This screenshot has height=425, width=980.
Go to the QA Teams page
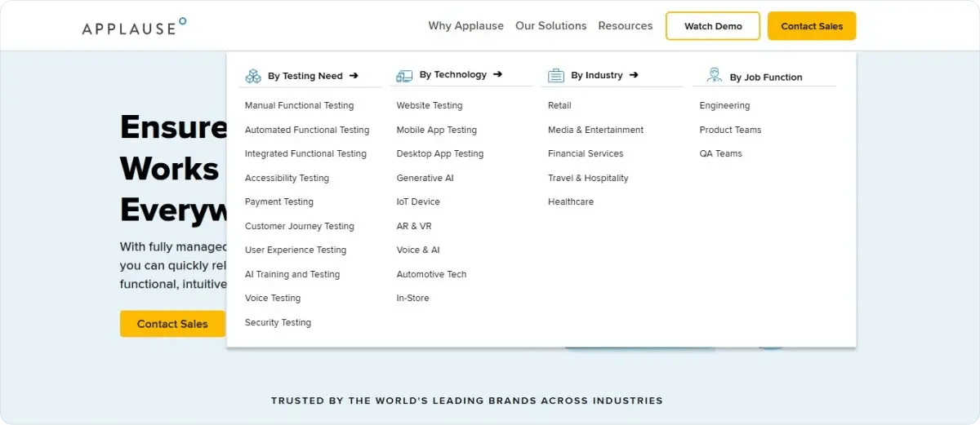(720, 153)
